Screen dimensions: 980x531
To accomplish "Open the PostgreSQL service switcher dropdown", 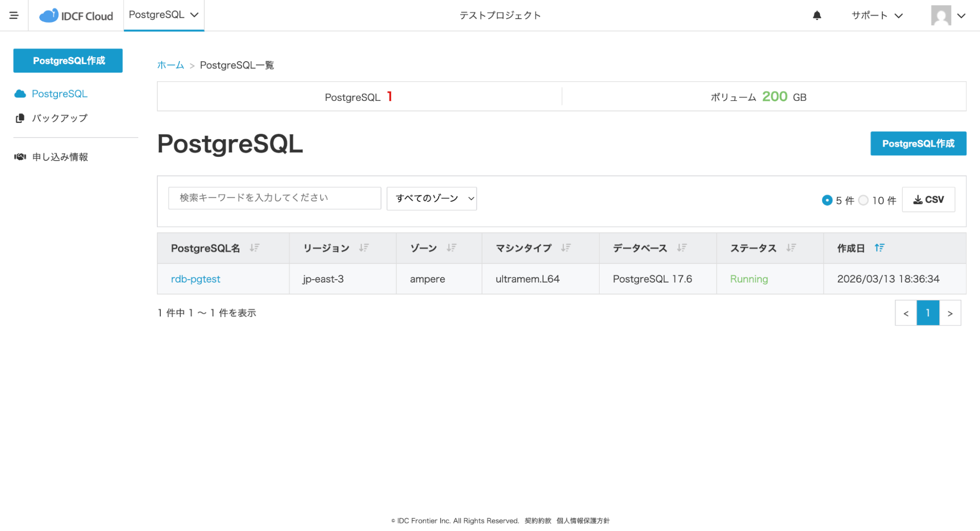I will coord(164,15).
